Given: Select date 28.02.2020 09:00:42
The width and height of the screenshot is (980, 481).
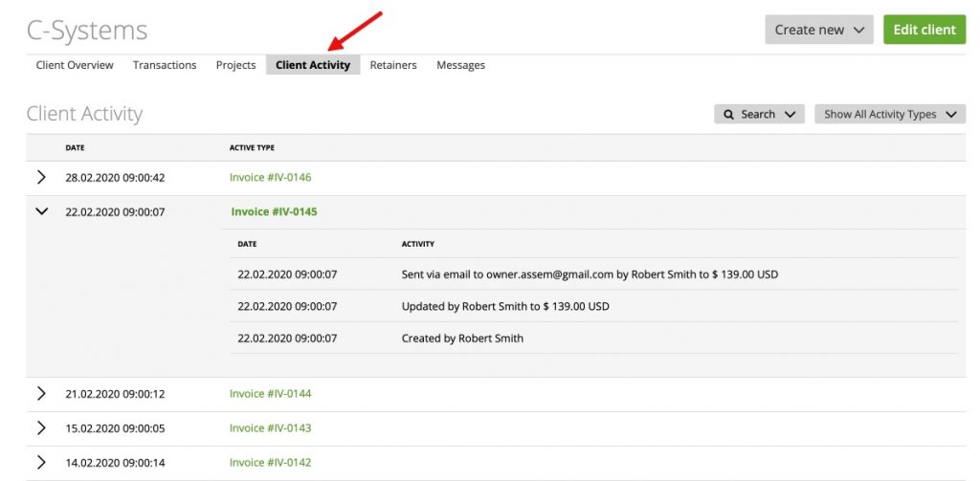Looking at the screenshot, I should point(115,178).
